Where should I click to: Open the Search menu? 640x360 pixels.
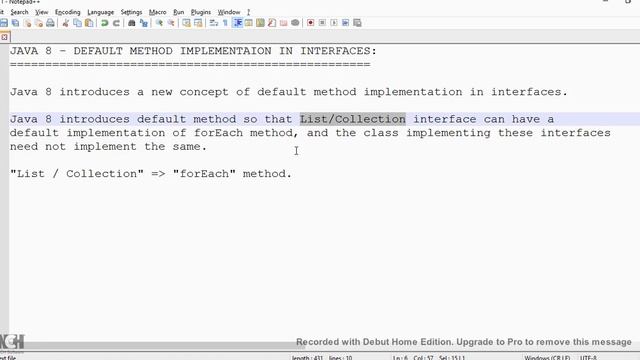pyautogui.click(x=19, y=12)
